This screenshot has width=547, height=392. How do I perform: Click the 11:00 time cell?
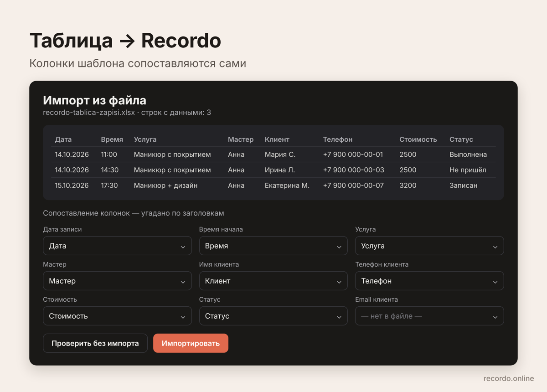pyautogui.click(x=109, y=155)
